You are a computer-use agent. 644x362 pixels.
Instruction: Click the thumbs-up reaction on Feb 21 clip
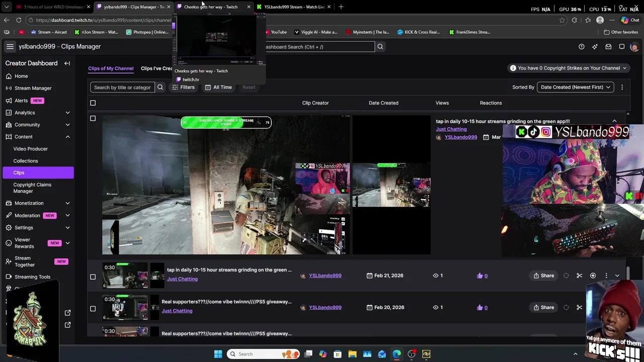click(x=482, y=276)
